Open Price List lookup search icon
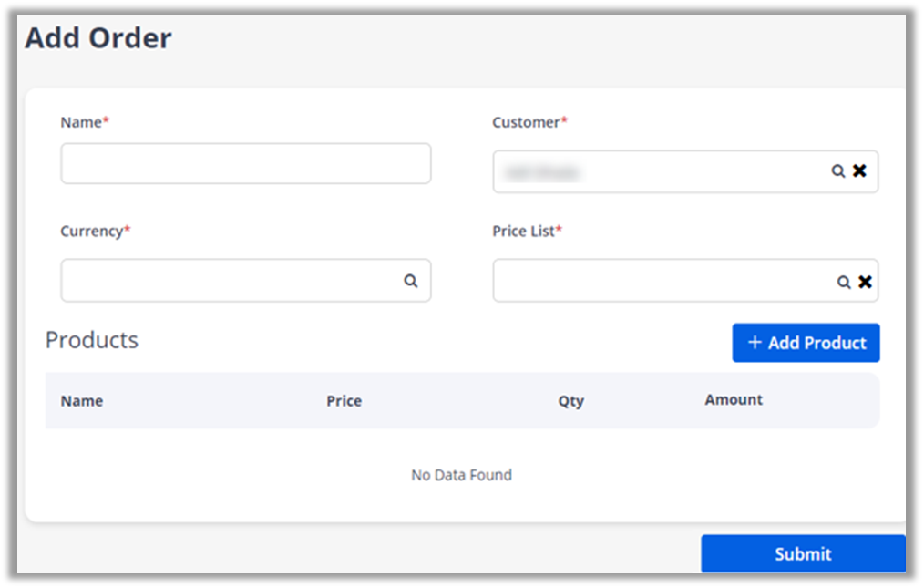The width and height of the screenshot is (924, 588). coord(844,283)
